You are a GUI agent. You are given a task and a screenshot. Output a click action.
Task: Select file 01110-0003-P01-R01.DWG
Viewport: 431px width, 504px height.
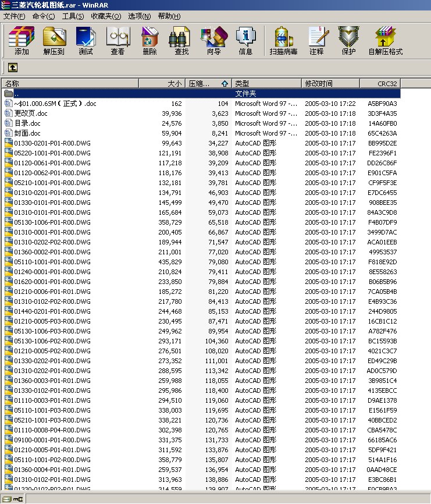click(52, 400)
